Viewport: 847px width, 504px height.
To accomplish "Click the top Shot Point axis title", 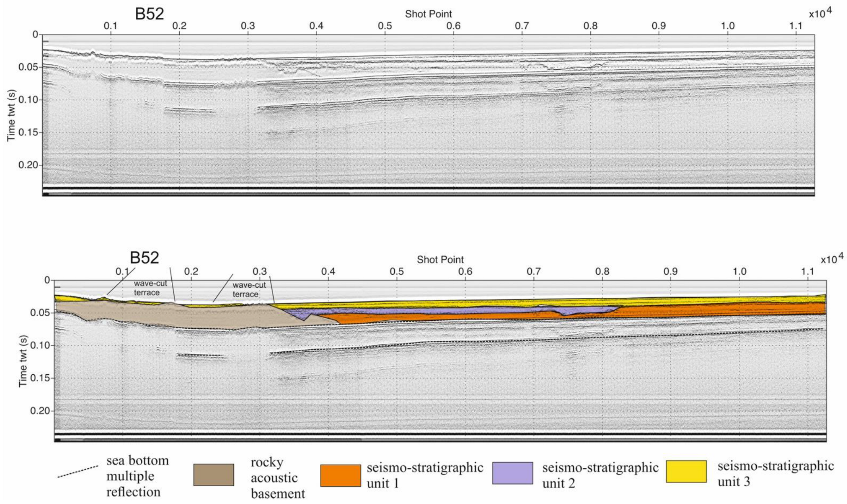I will pos(428,14).
